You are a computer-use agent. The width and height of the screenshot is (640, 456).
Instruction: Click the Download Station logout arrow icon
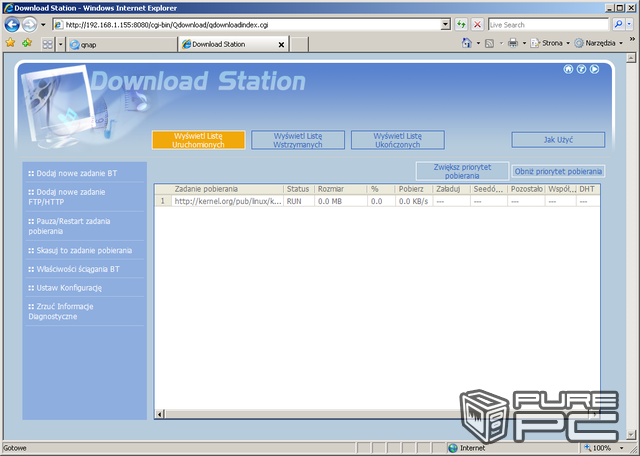(x=594, y=69)
